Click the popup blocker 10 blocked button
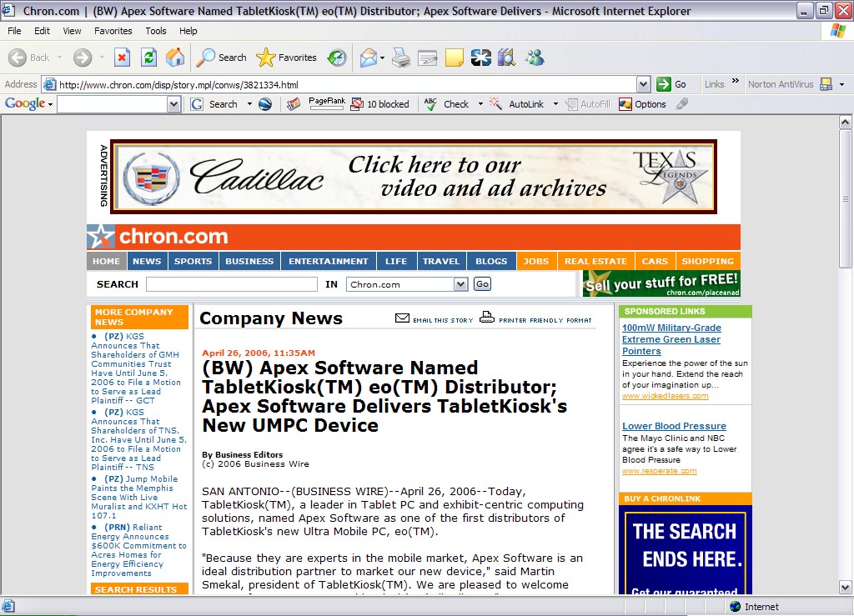Viewport: 854px width, 616px height. tap(380, 104)
